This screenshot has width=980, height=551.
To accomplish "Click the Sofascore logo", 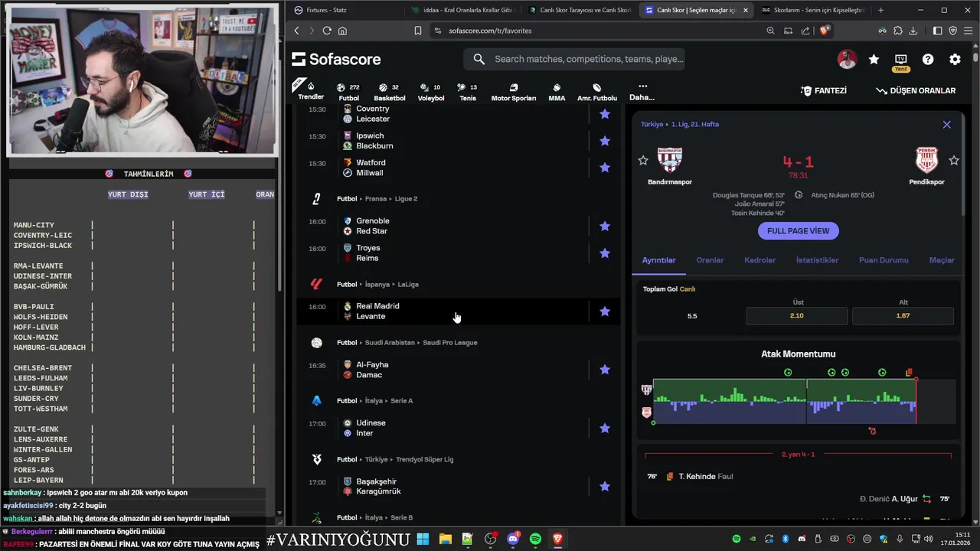I will (336, 59).
